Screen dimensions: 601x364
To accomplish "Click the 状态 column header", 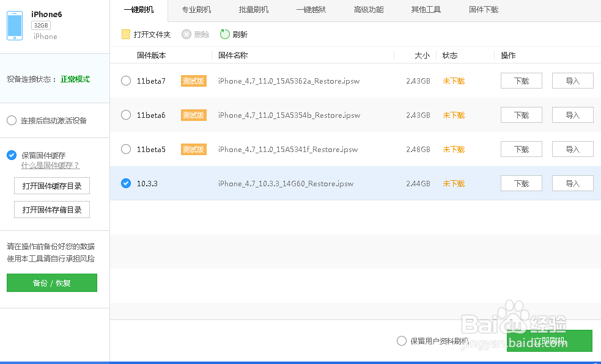I will (449, 56).
